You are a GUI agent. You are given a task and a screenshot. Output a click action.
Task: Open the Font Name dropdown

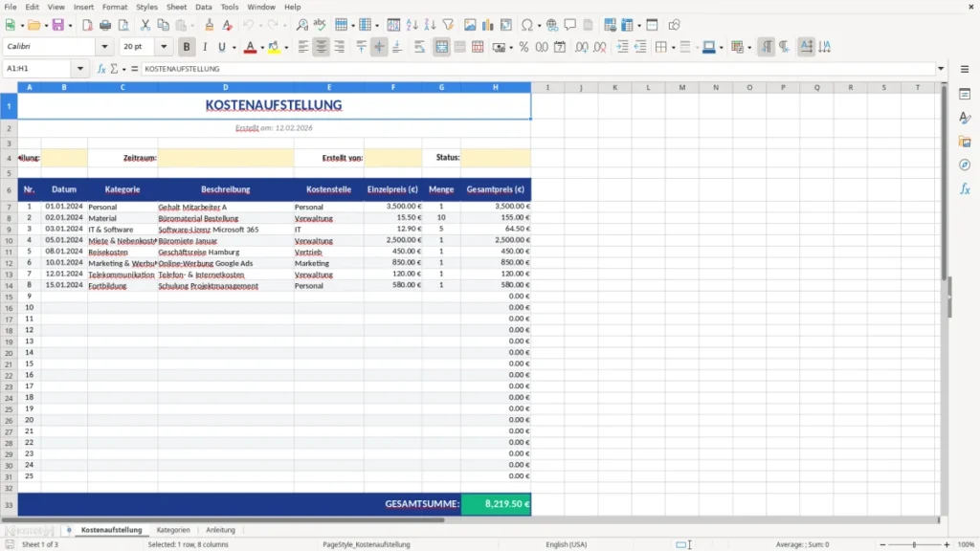coord(104,47)
